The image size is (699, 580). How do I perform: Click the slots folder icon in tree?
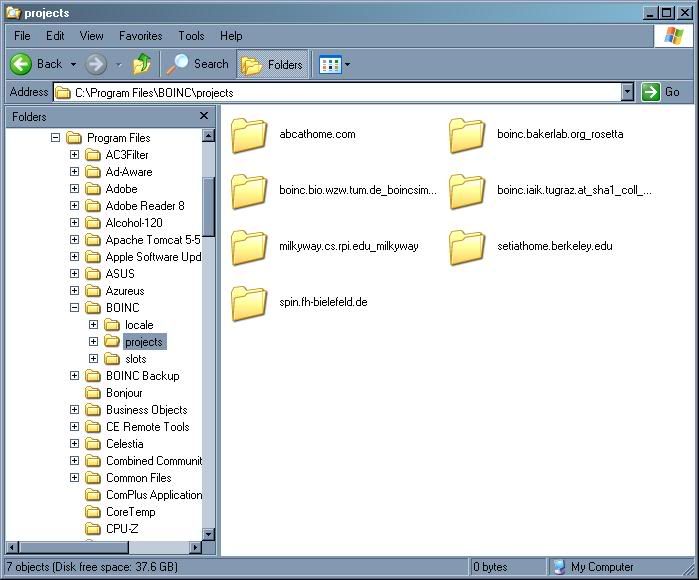point(112,359)
